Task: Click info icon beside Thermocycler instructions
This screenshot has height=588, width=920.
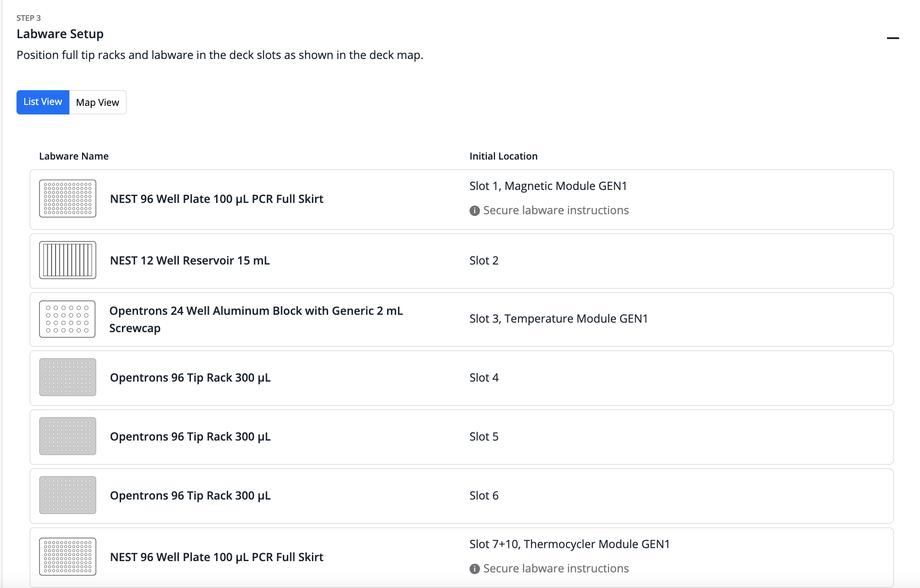Action: pyautogui.click(x=475, y=569)
